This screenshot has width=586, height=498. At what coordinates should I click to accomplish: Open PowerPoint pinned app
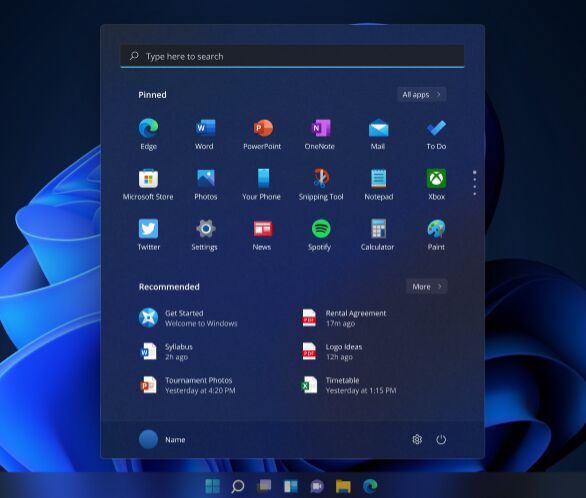click(262, 134)
